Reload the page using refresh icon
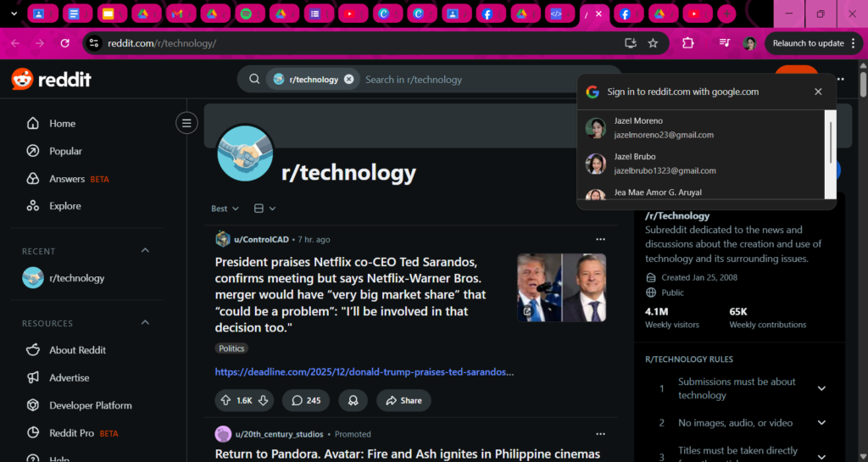Viewport: 868px width, 462px height. click(65, 43)
